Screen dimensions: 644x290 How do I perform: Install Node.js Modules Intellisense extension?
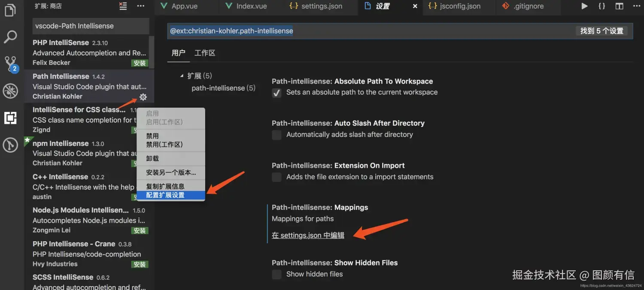point(140,231)
